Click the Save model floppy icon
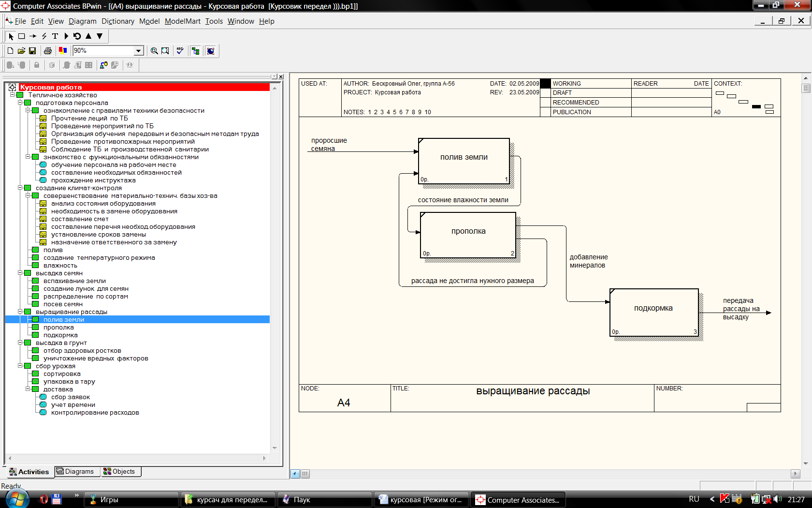 (x=32, y=51)
